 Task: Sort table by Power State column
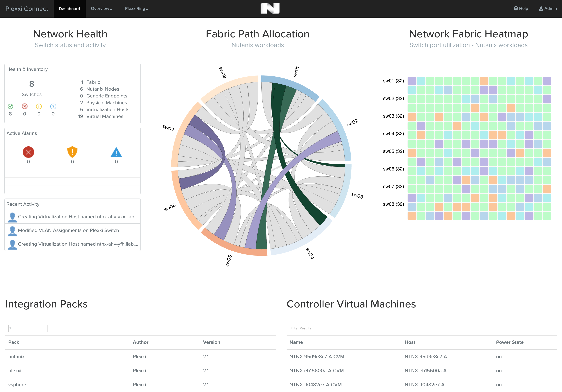510,342
